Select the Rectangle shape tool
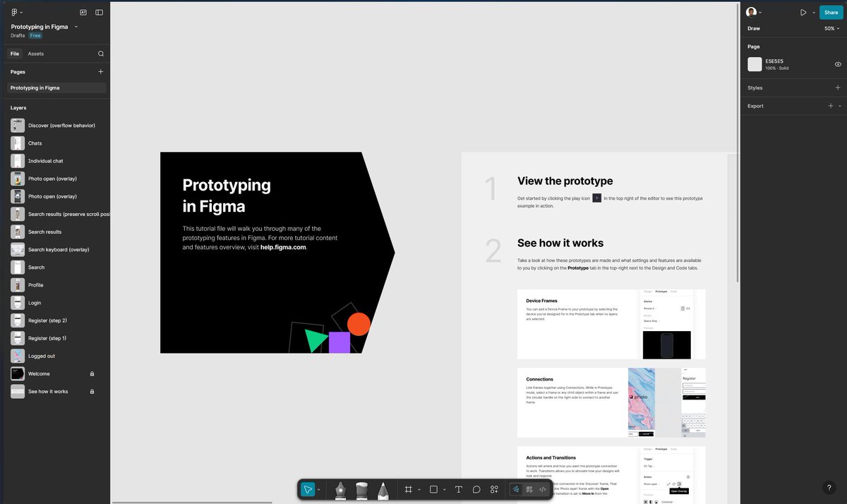This screenshot has height=504, width=847. pos(433,489)
